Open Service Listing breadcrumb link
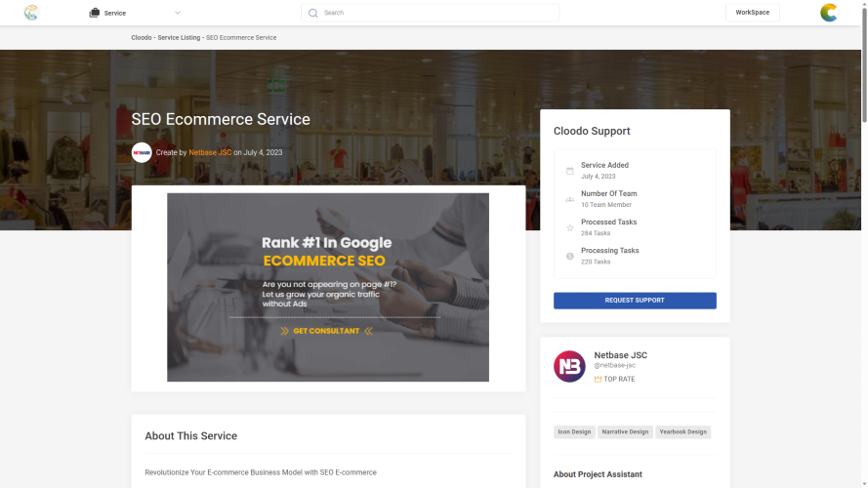This screenshot has height=488, width=868. [179, 38]
